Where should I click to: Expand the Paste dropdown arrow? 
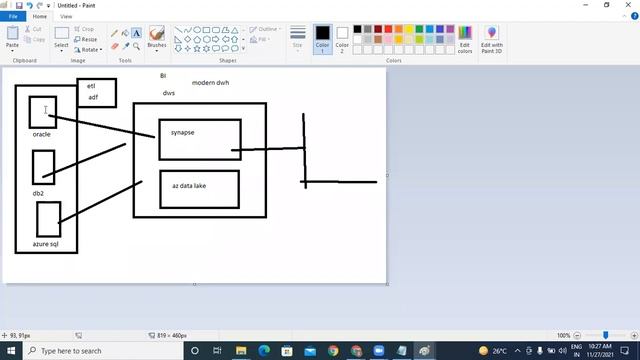pos(12,51)
